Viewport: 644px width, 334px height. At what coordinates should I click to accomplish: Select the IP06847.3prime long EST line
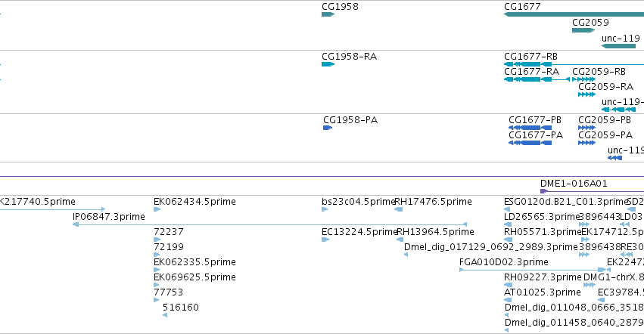270,224
